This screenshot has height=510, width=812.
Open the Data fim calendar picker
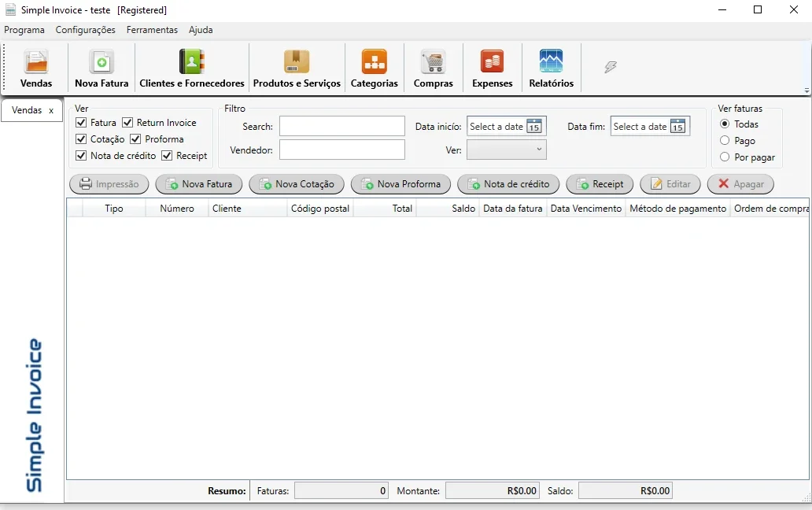pyautogui.click(x=677, y=127)
